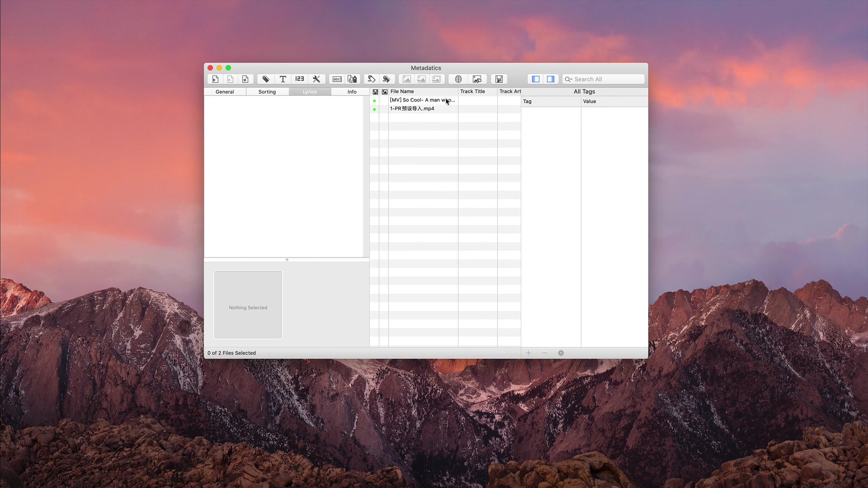Select the 1-PR mp4 file row
Viewport: 868px width, 488px height.
412,109
